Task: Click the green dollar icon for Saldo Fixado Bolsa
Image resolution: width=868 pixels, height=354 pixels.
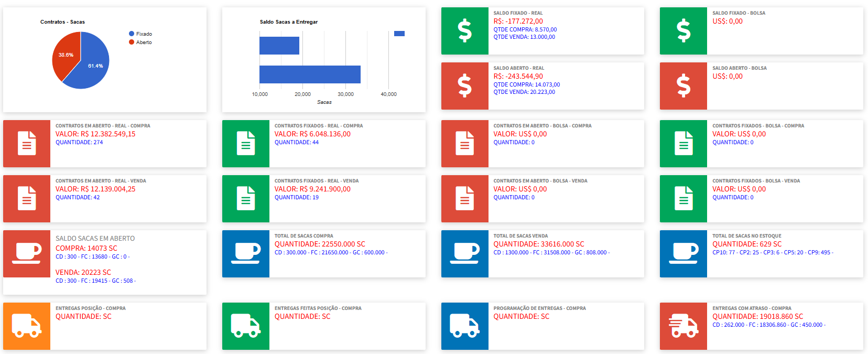Action: click(x=683, y=31)
